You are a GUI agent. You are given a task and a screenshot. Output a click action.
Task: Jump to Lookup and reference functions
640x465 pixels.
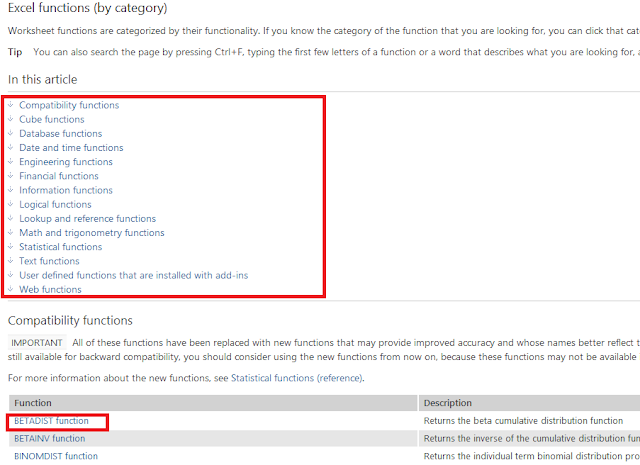tap(87, 219)
